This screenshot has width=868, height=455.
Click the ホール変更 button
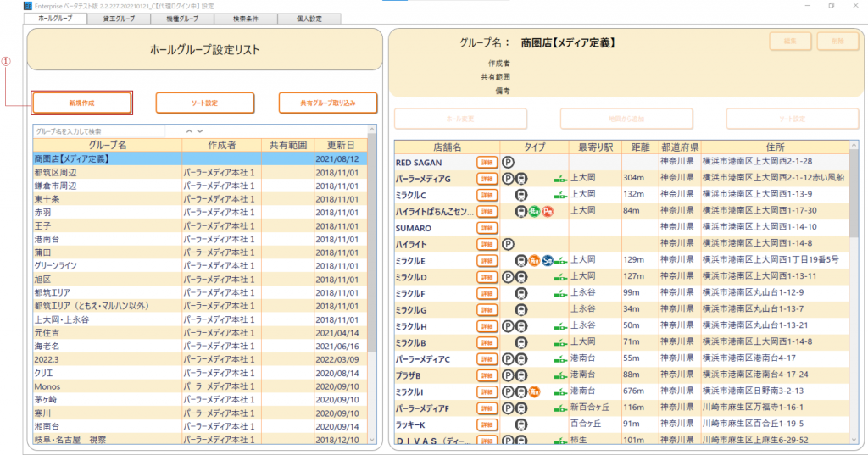(460, 119)
